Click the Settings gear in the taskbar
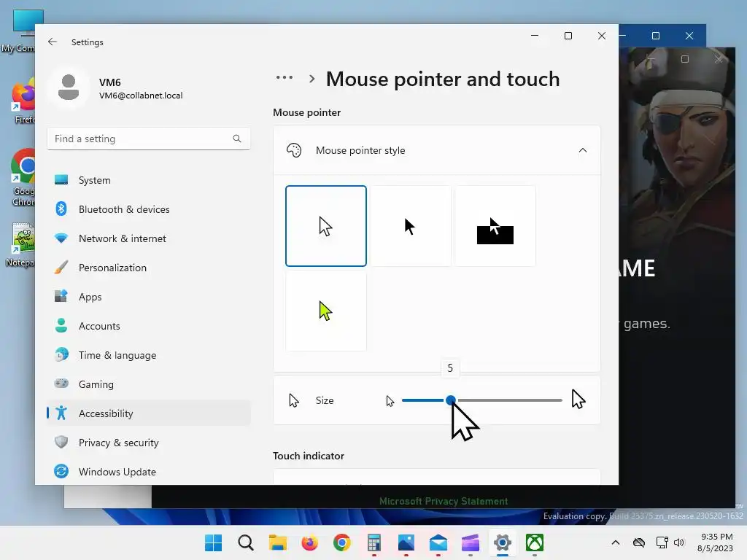 [x=503, y=542]
